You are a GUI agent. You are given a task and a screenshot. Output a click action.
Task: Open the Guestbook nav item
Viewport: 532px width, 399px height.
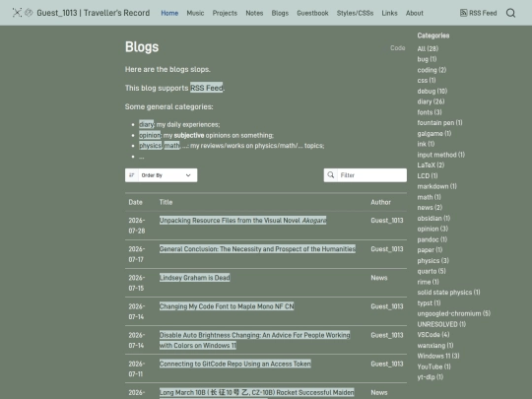pyautogui.click(x=312, y=13)
